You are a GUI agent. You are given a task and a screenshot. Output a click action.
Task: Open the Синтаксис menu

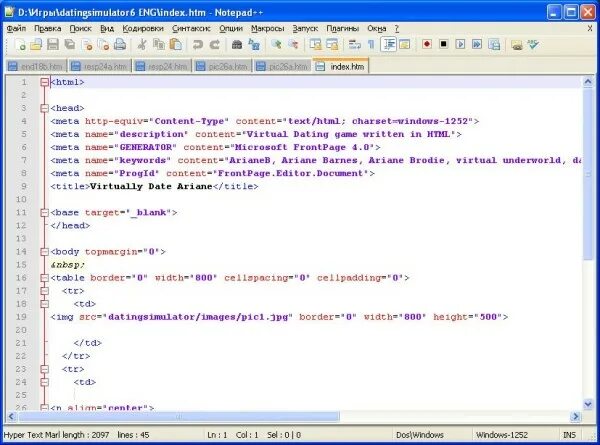191,28
